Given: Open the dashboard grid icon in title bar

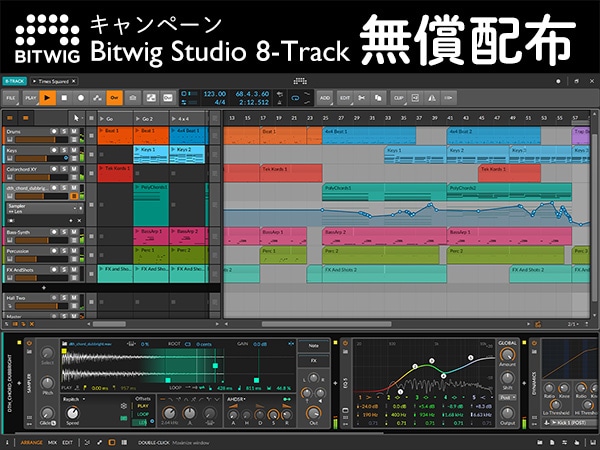Looking at the screenshot, I should coord(300,81).
